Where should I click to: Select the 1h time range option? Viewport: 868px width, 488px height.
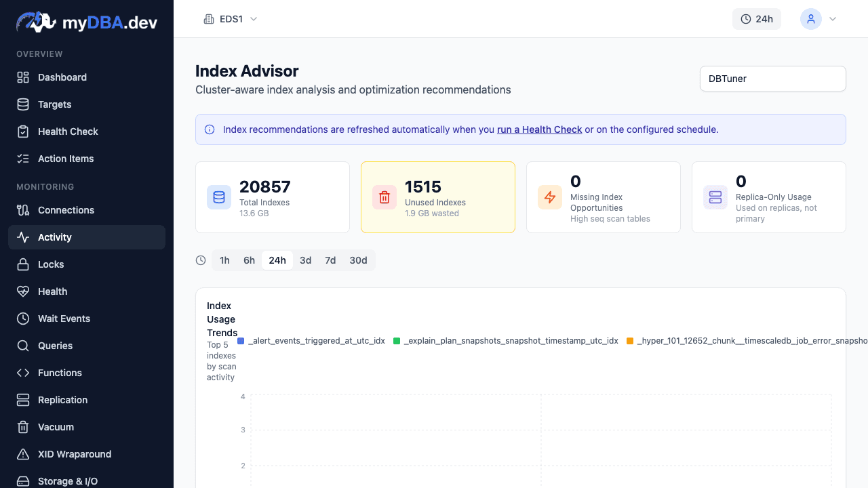[x=224, y=260]
